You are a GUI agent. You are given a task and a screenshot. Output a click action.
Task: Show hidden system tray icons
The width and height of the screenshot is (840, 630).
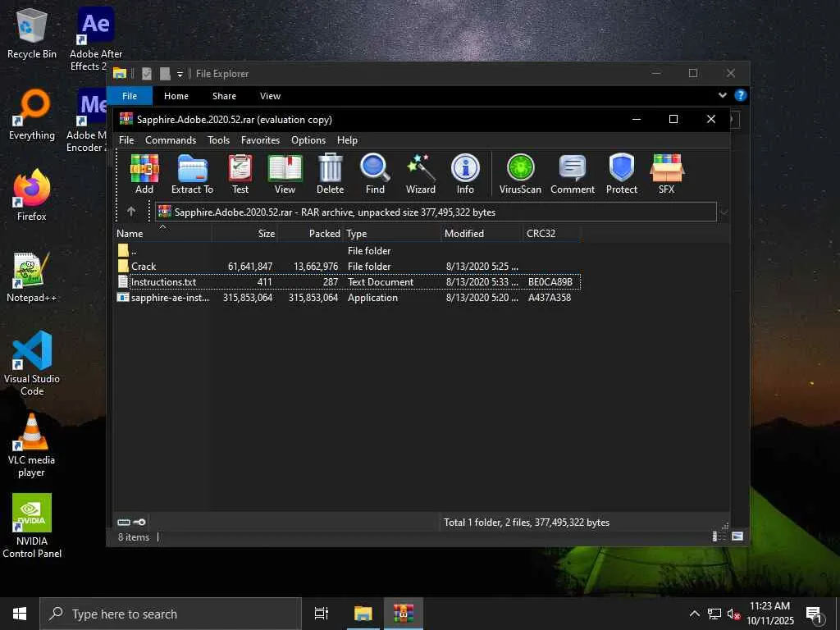[694, 614]
